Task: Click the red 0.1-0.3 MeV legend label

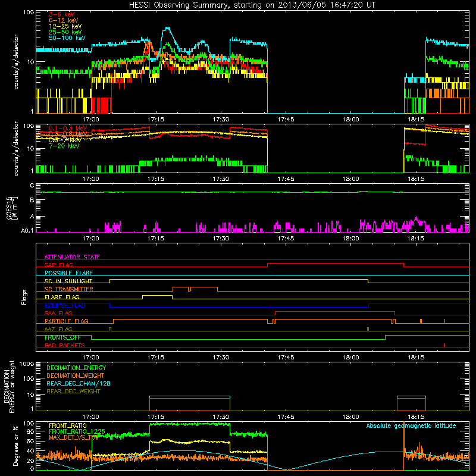Action: (68, 128)
